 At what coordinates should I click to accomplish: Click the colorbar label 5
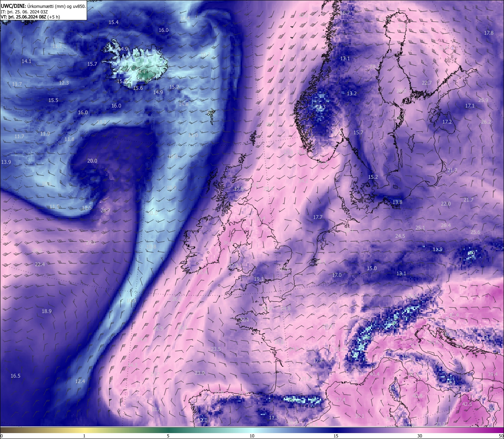coord(168,436)
